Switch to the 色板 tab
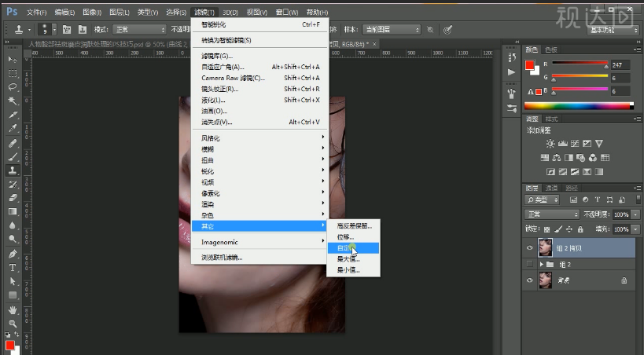This screenshot has width=644, height=355. tap(550, 49)
